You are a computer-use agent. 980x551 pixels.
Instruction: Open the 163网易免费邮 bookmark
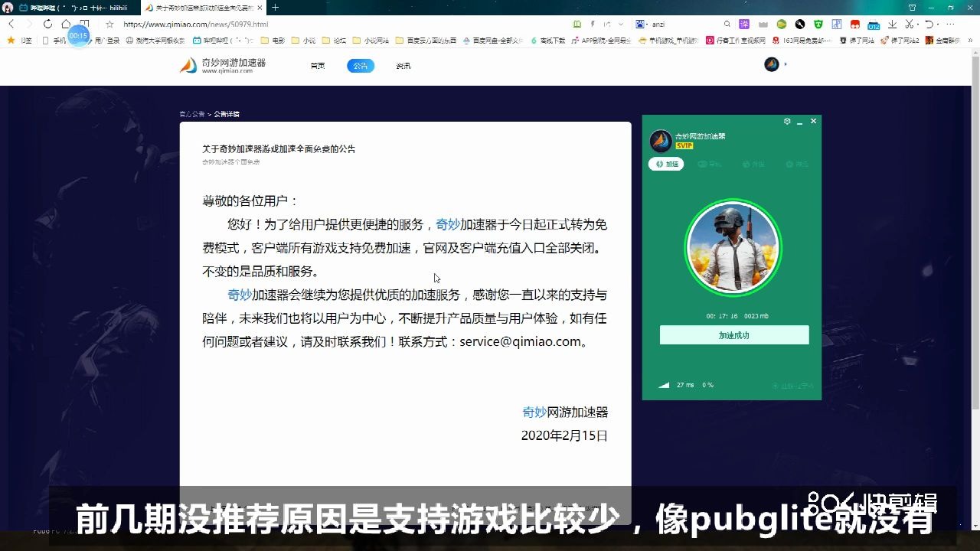[x=802, y=41]
